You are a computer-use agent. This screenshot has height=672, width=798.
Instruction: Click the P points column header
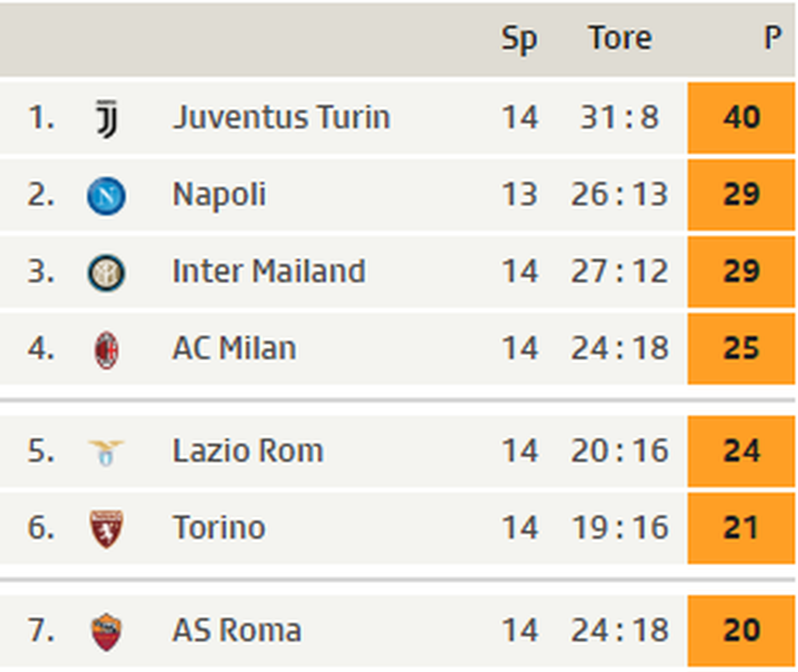click(x=773, y=38)
